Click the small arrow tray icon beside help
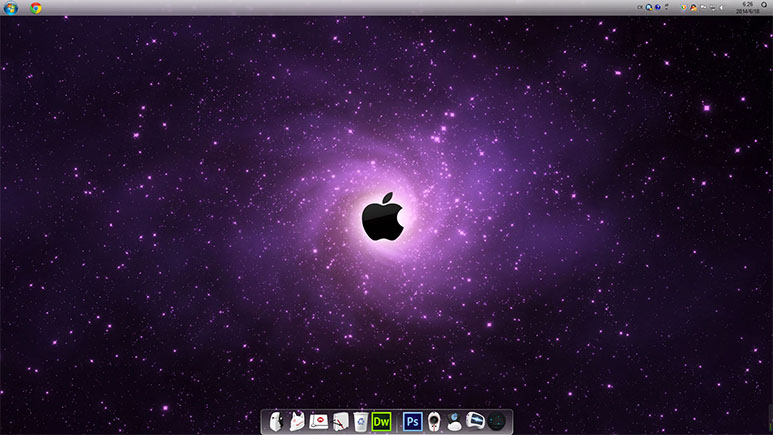Viewport: 773px width, 435px height. click(667, 7)
